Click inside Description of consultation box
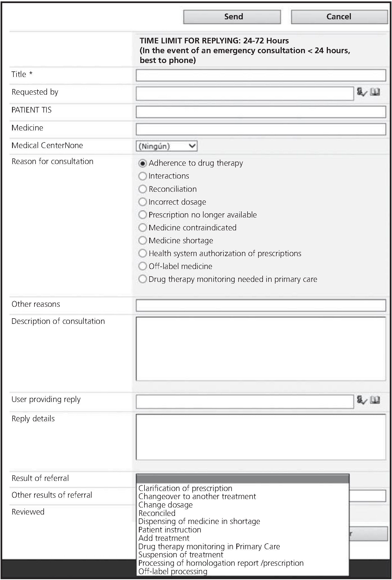This screenshot has height=580, width=392. (261, 349)
